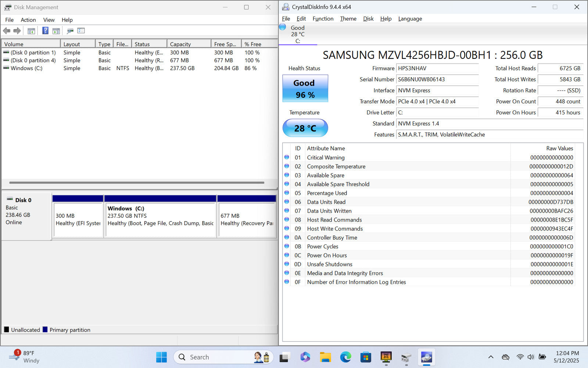
Task: Click the 28 °C temperature button
Action: tap(305, 128)
